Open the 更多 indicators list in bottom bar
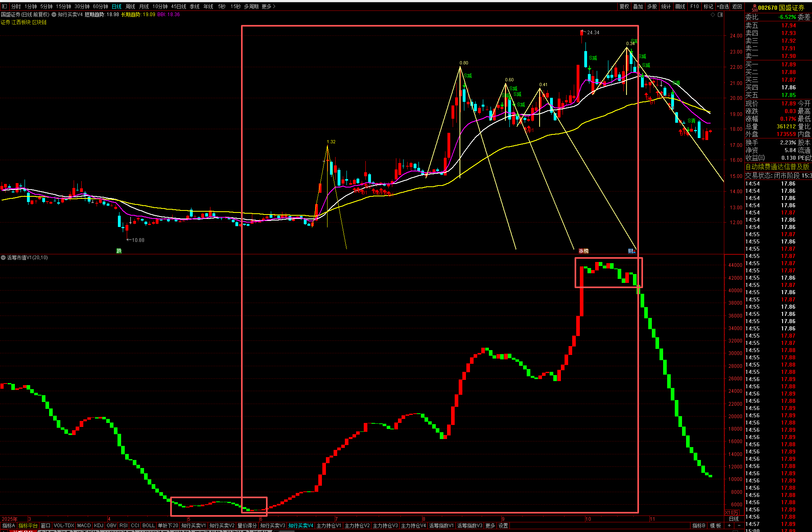 coord(490,526)
